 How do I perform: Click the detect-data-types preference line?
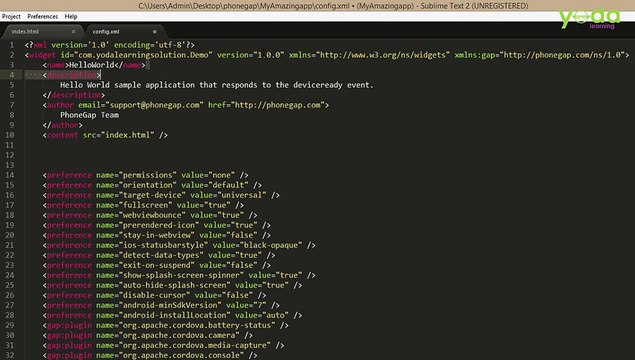[159, 256]
